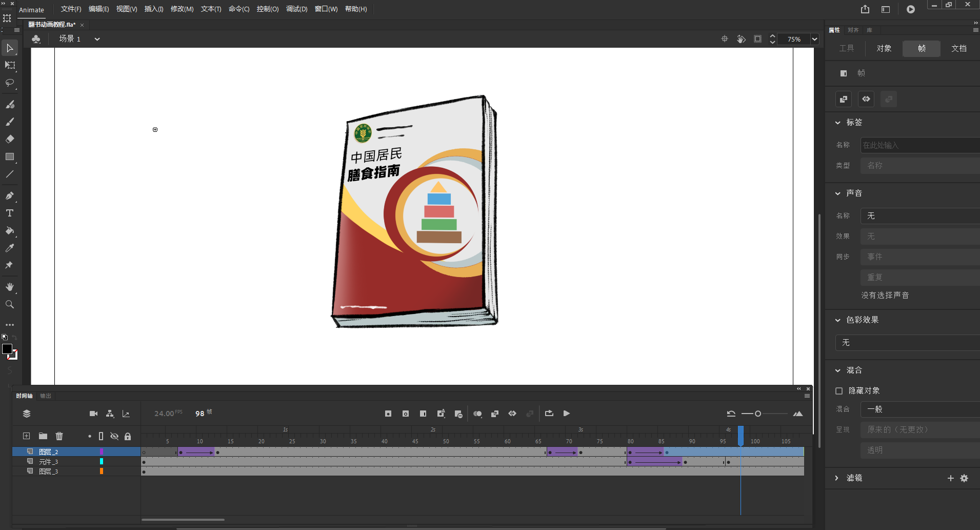
Task: Select the Pen tool
Action: (x=10, y=195)
